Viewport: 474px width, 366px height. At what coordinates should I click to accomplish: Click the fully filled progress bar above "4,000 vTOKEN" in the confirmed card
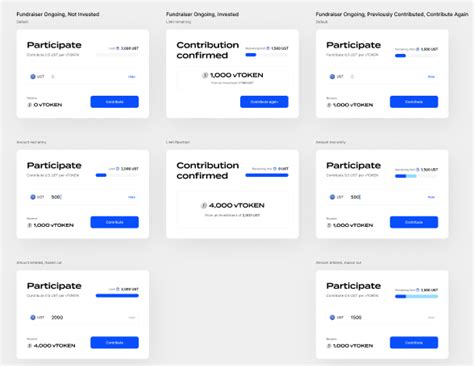pyautogui.click(x=267, y=175)
